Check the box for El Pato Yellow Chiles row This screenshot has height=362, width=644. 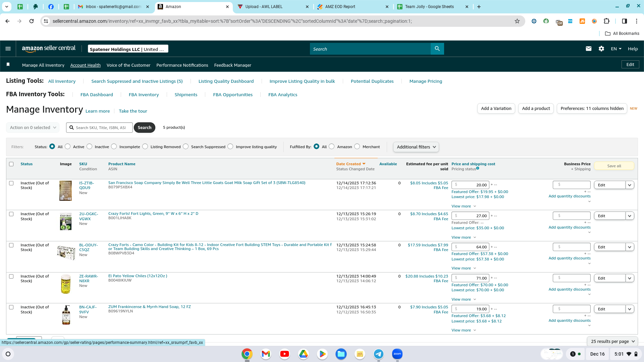[x=11, y=277]
